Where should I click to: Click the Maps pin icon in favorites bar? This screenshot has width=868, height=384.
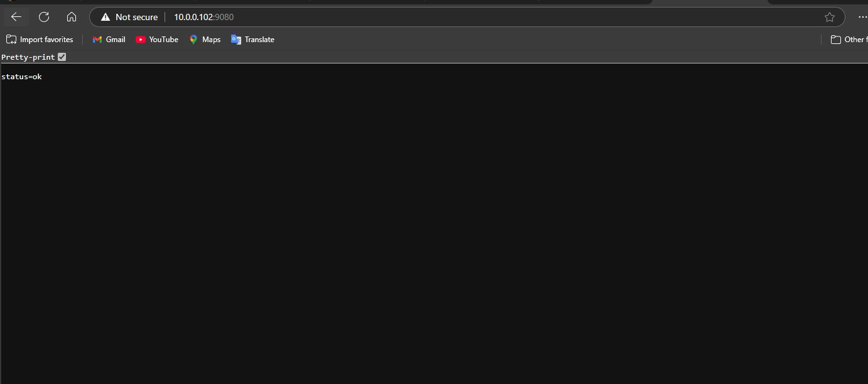click(193, 40)
